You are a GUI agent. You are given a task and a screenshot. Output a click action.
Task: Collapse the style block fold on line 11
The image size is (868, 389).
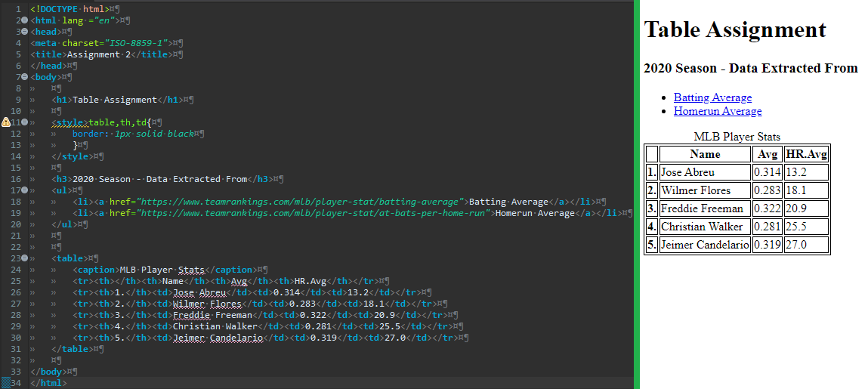(x=25, y=122)
